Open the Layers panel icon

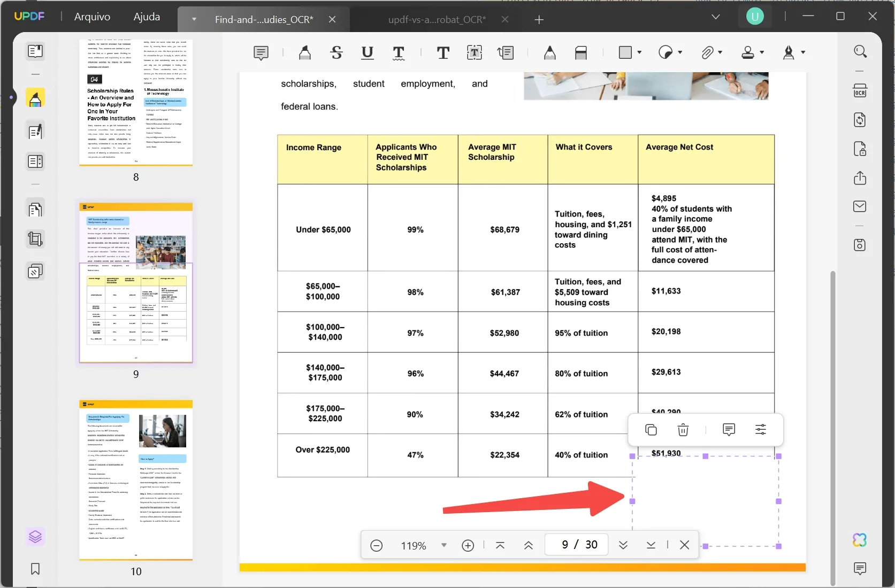coord(35,537)
